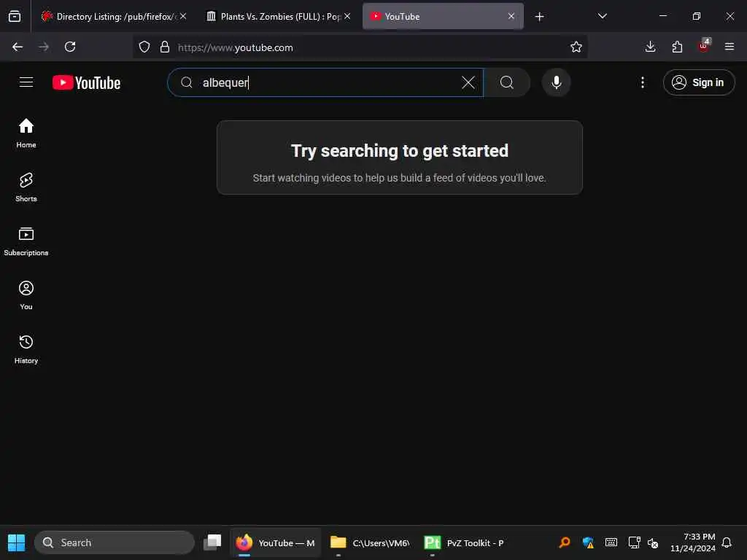Open the touch keyboard tray icon
This screenshot has height=560, width=747.
click(x=611, y=542)
